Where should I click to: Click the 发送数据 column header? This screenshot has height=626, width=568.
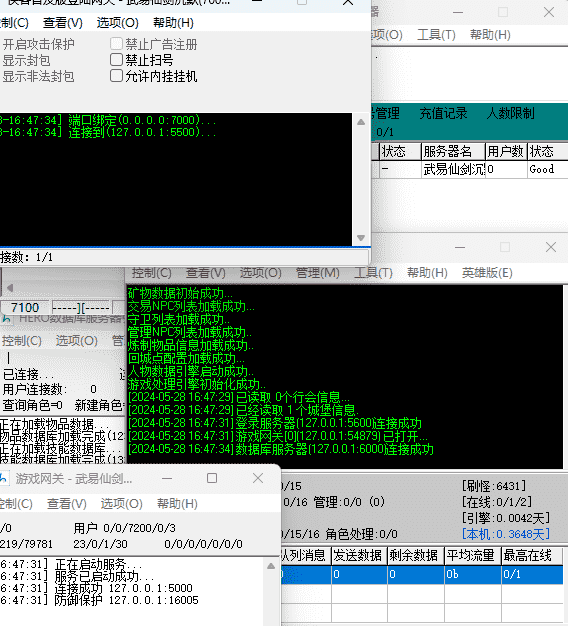click(359, 556)
